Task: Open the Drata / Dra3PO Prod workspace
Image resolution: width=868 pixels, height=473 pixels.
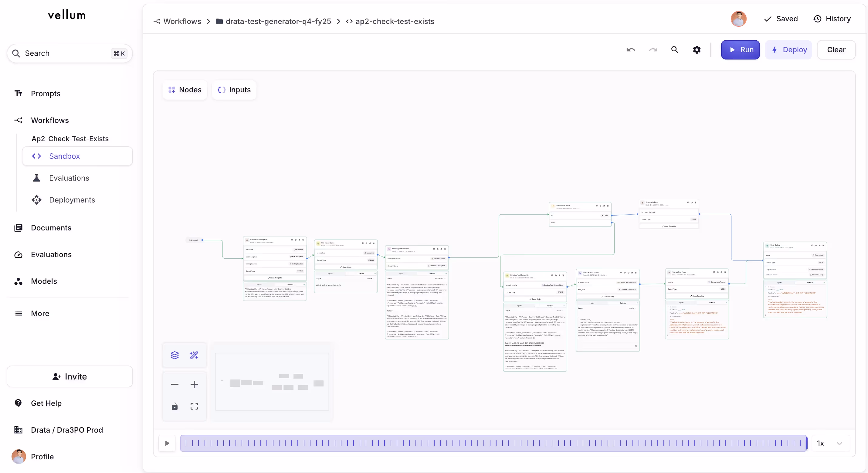Action: tap(67, 430)
